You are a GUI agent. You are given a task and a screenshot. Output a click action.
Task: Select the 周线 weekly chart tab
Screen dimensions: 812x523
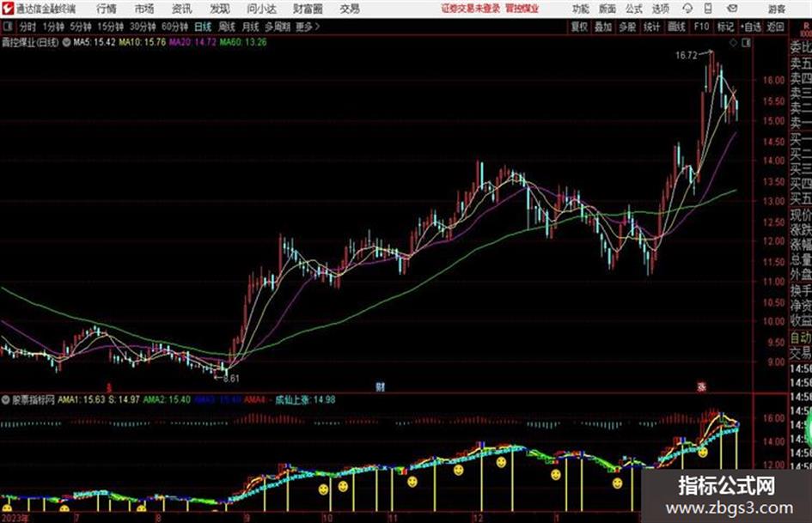[227, 27]
